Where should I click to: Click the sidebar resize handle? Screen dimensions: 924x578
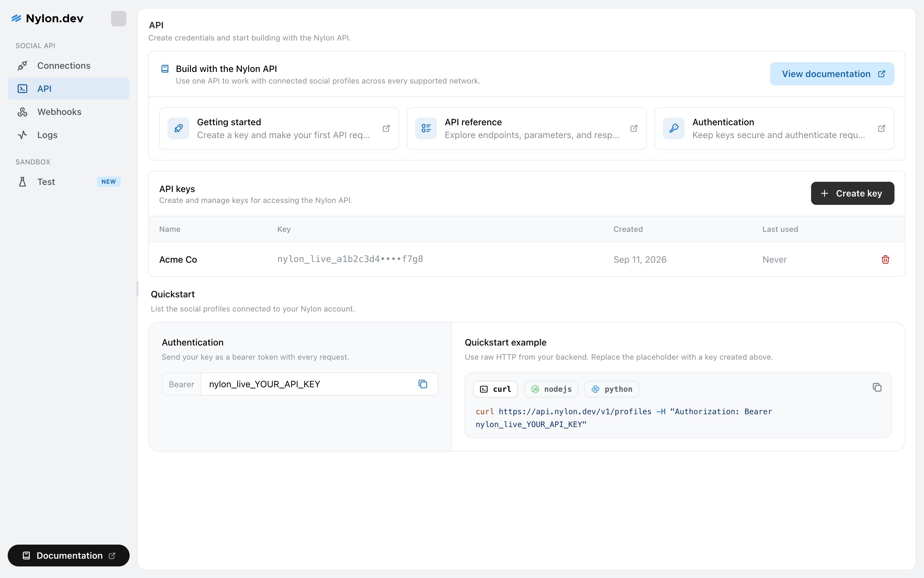coord(137,289)
